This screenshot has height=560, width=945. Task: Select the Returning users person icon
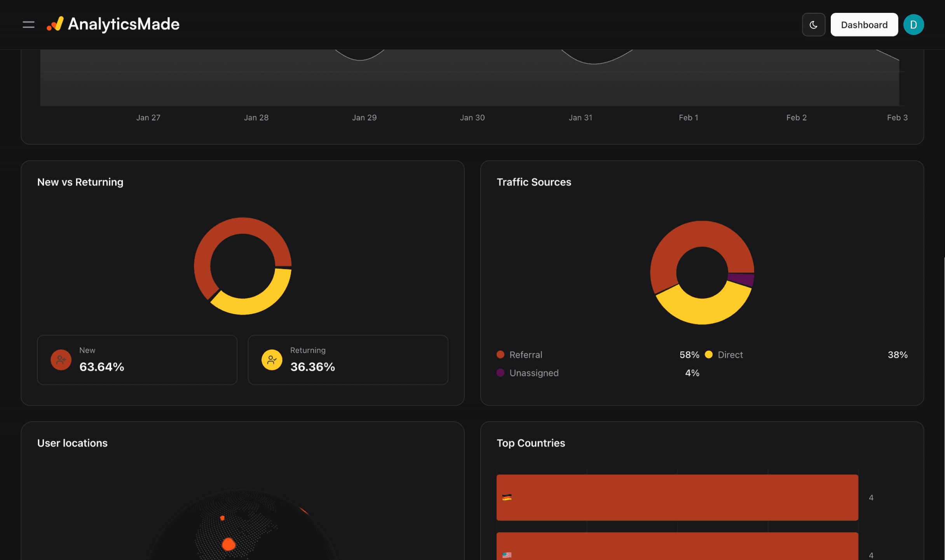272,360
